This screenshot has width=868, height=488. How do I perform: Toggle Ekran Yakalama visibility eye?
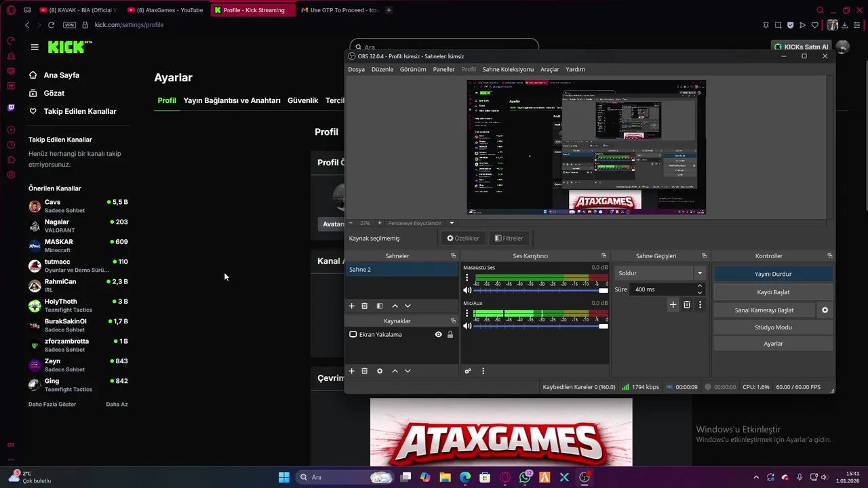[x=438, y=335]
